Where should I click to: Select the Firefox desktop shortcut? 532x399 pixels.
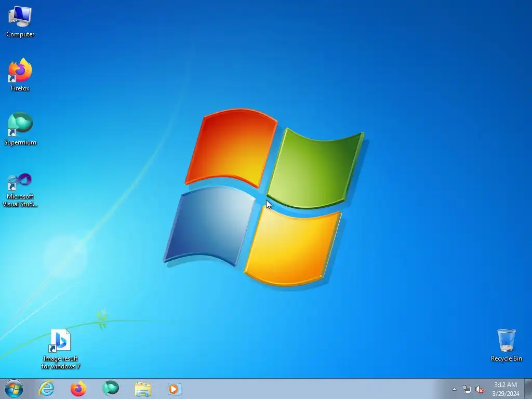[20, 75]
